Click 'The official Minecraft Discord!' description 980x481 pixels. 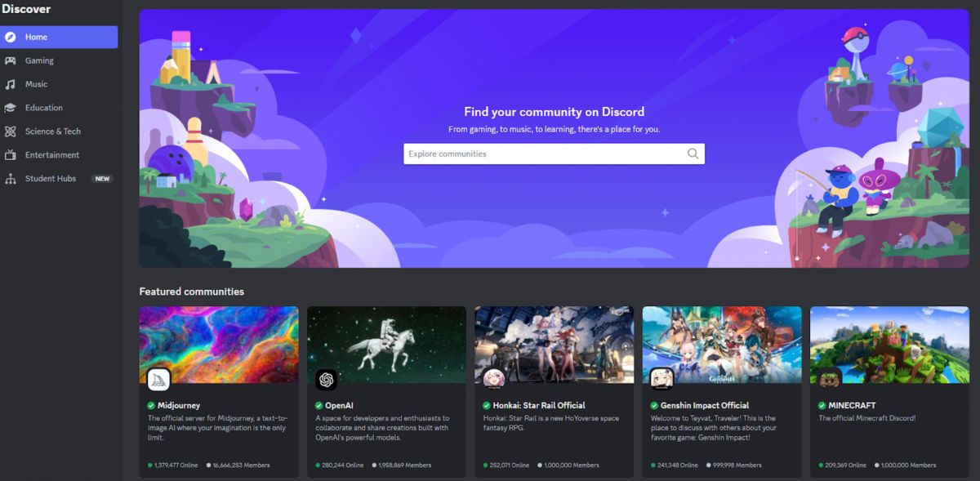pos(867,418)
